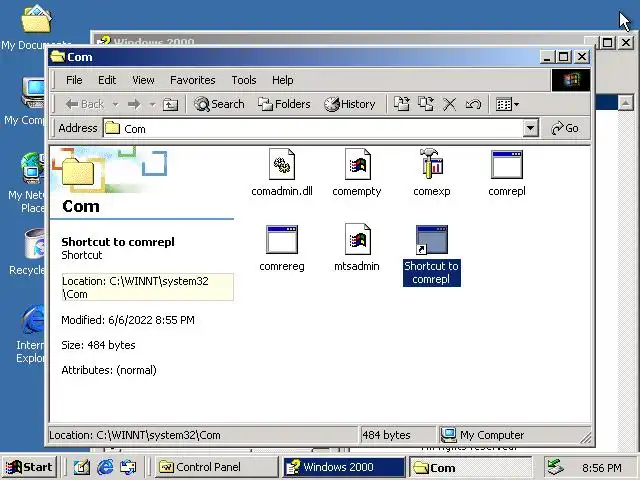Select the comexp hammer icon
The image size is (640, 480).
[x=431, y=164]
